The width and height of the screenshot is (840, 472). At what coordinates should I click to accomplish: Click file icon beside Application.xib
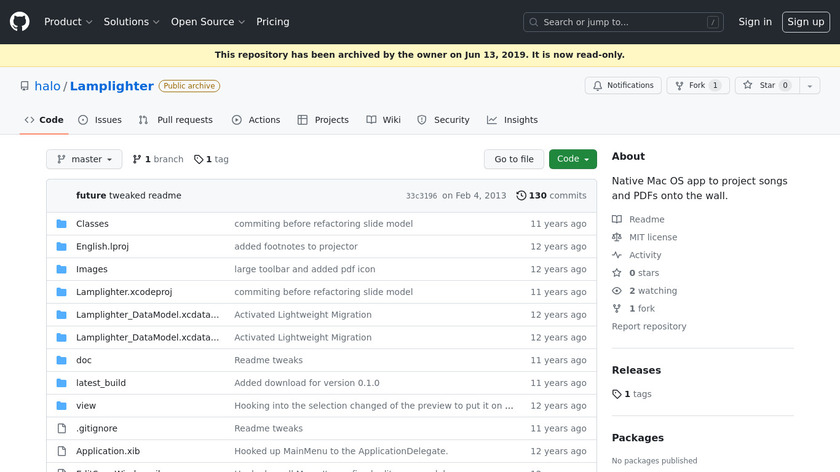click(62, 451)
